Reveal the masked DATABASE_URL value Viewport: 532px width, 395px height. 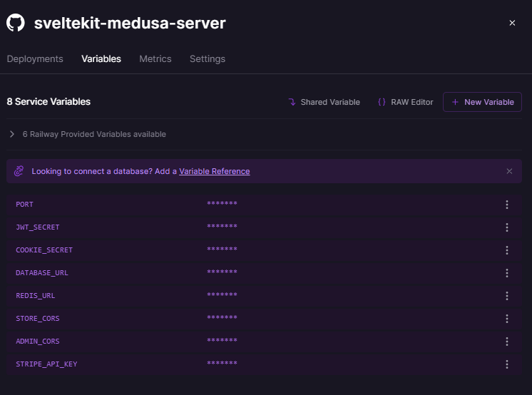point(222,272)
